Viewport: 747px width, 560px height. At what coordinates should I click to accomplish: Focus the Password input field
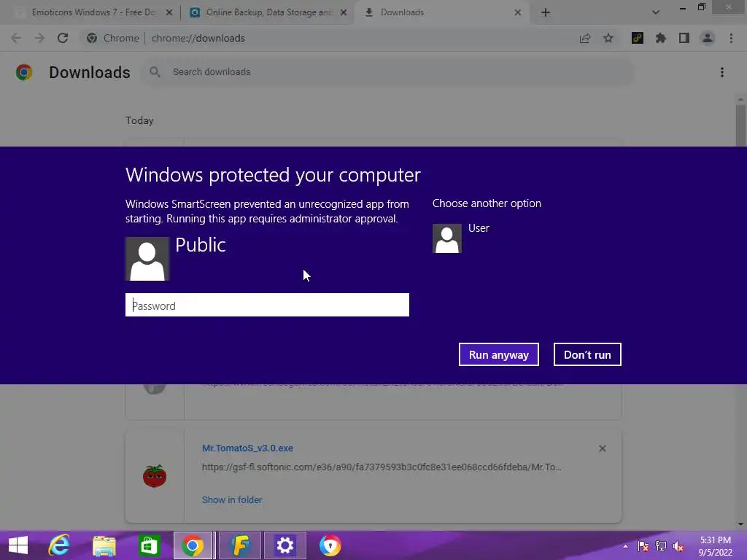(267, 306)
